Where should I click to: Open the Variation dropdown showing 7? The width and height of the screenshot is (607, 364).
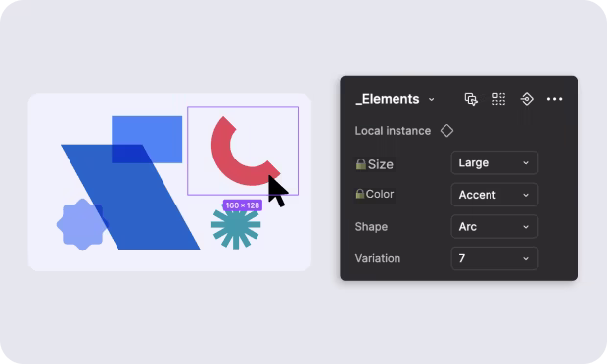(x=494, y=258)
